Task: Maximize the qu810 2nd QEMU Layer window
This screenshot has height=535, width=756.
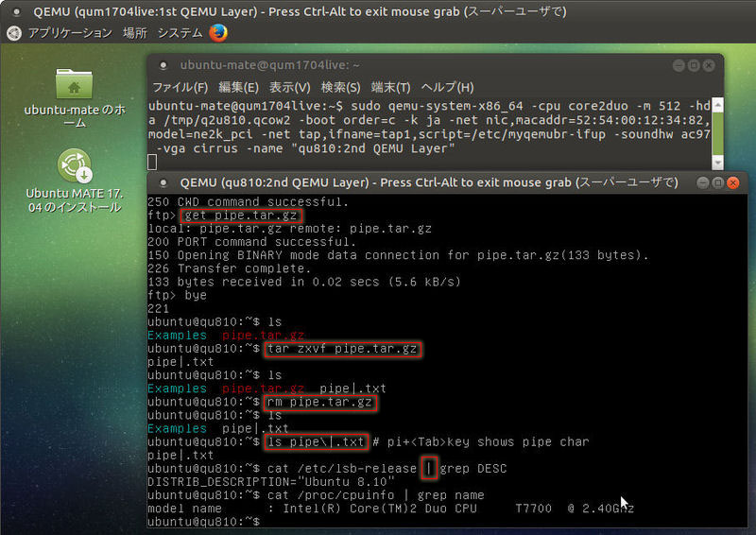Action: [717, 182]
